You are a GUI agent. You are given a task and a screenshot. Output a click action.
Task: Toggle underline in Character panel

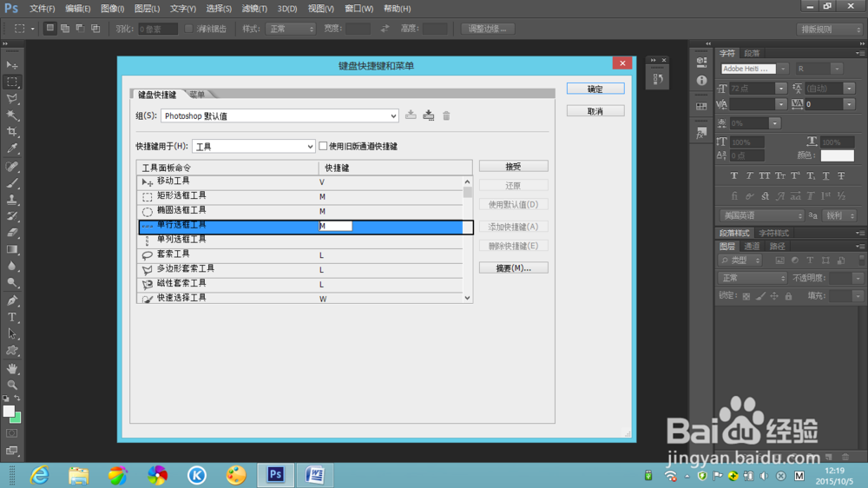pyautogui.click(x=825, y=175)
